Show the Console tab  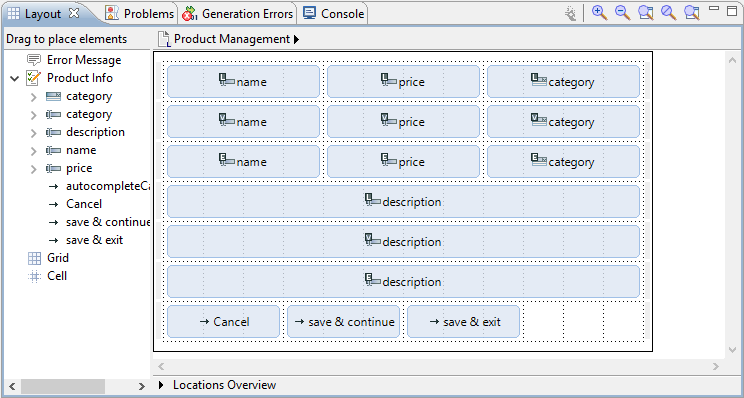334,14
